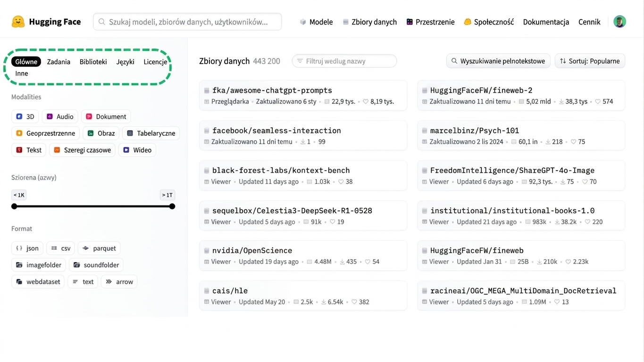
Task: Toggle the 3D modality filter
Action: click(x=25, y=116)
